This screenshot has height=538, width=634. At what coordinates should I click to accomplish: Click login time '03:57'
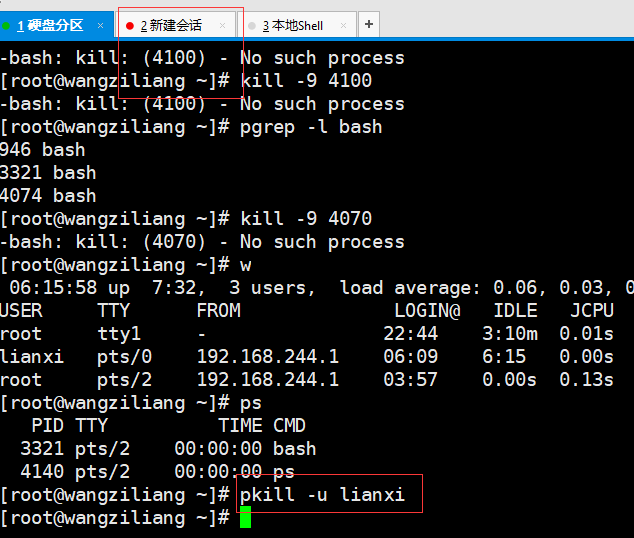[410, 380]
